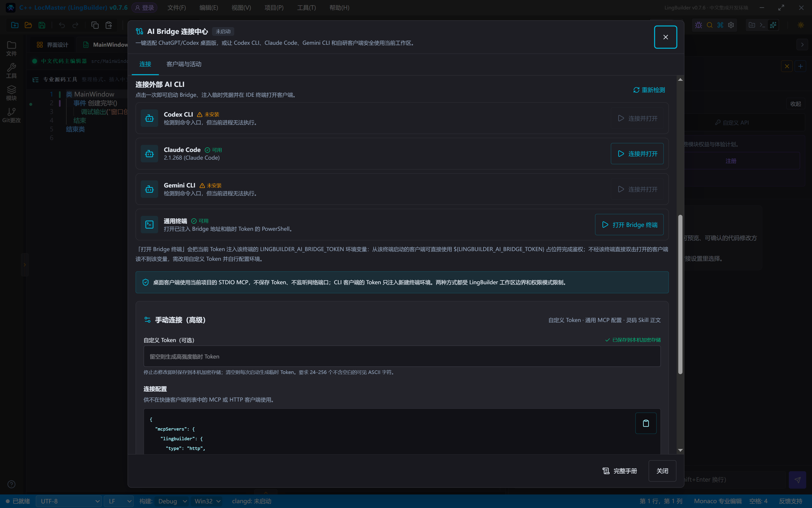
Task: Click the copy toolbar icon
Action: pos(95,25)
